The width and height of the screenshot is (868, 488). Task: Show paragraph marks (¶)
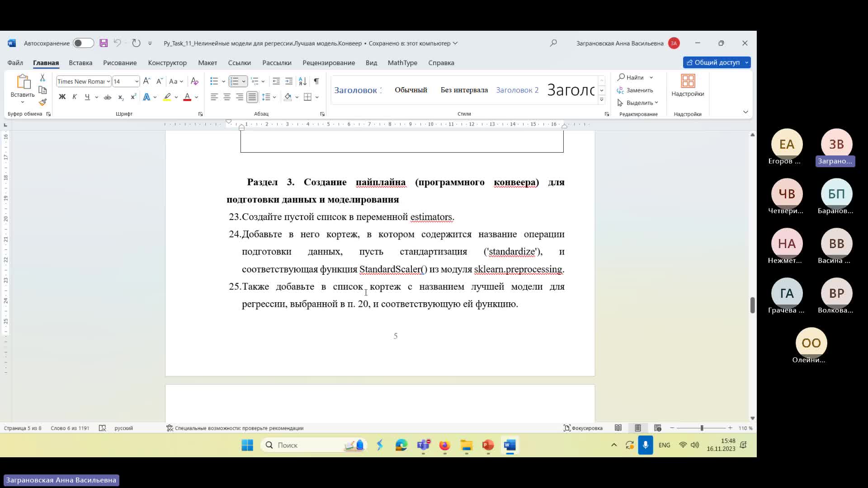[x=316, y=81]
